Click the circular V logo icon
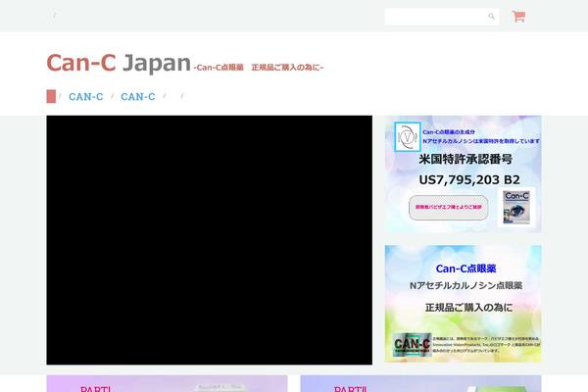The height and width of the screenshot is (392, 588). (x=408, y=137)
